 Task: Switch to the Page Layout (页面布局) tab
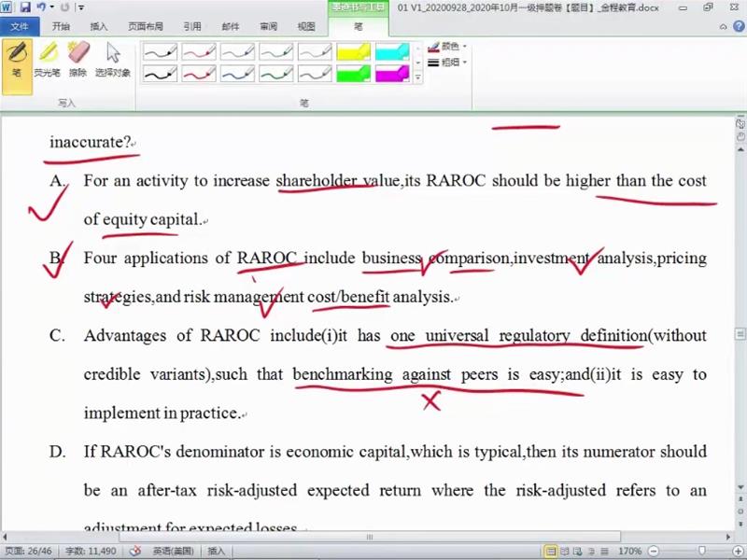point(145,27)
